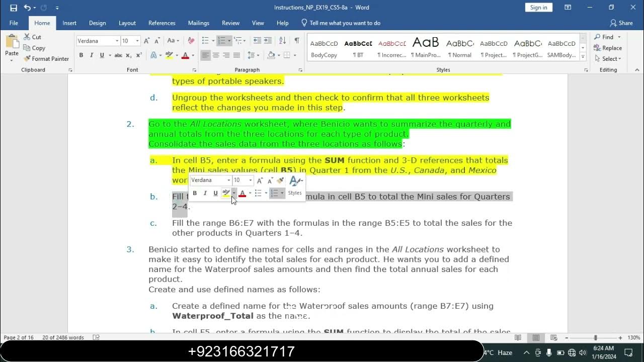The height and width of the screenshot is (362, 644).
Task: Sort text with the A-Z sort icon
Action: point(282,41)
